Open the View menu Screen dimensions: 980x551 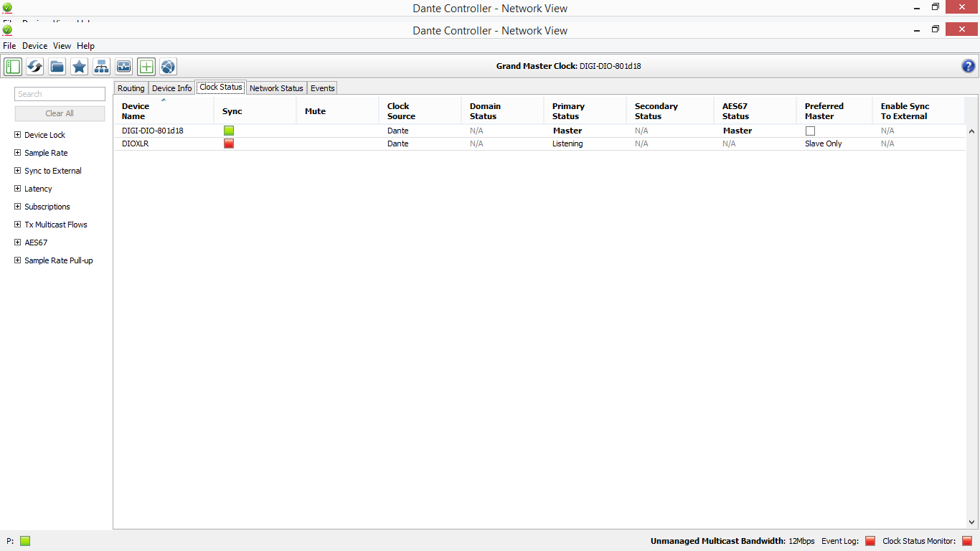(x=62, y=46)
